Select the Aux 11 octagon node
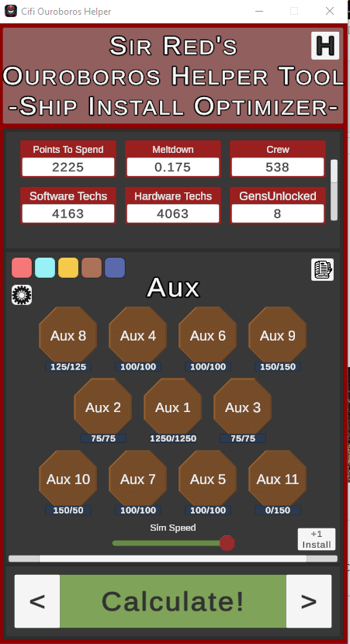This screenshot has height=644, width=350. click(x=278, y=479)
